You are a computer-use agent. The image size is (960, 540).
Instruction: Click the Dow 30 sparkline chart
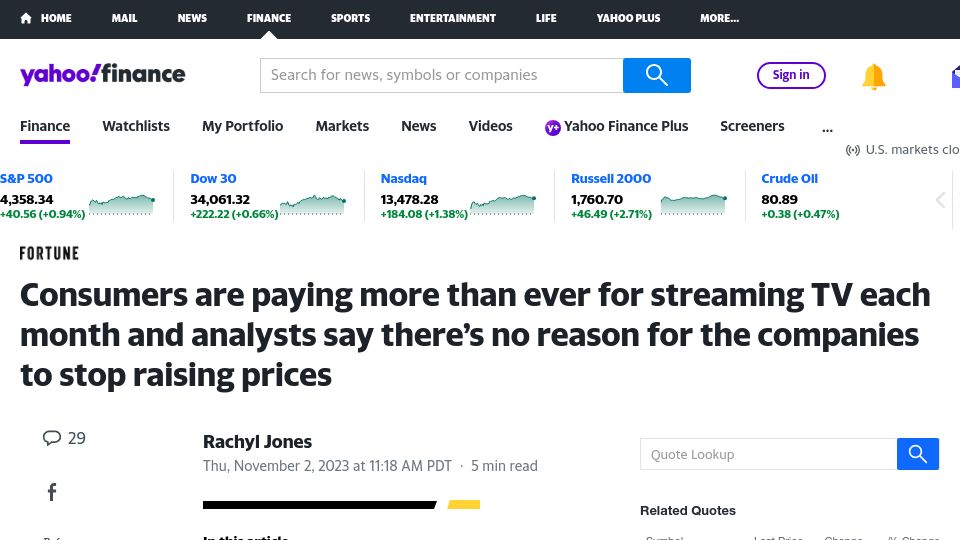coord(313,204)
